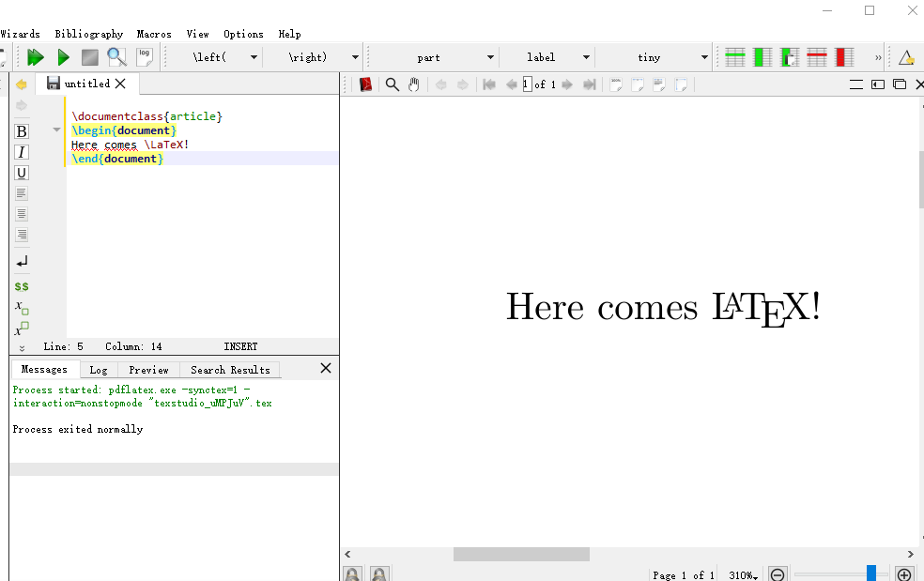Go to previous page in PDF viewer
The height and width of the screenshot is (581, 924).
coord(512,84)
